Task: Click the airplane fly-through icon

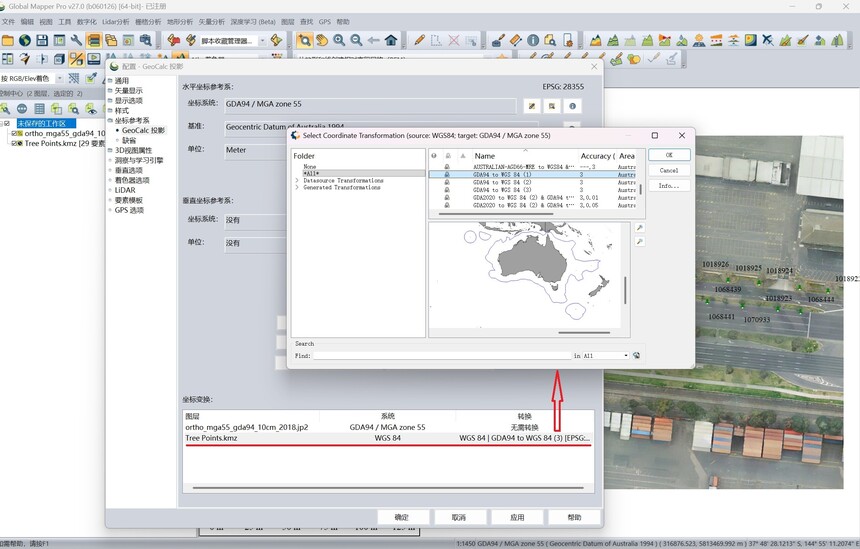Action: (768, 40)
